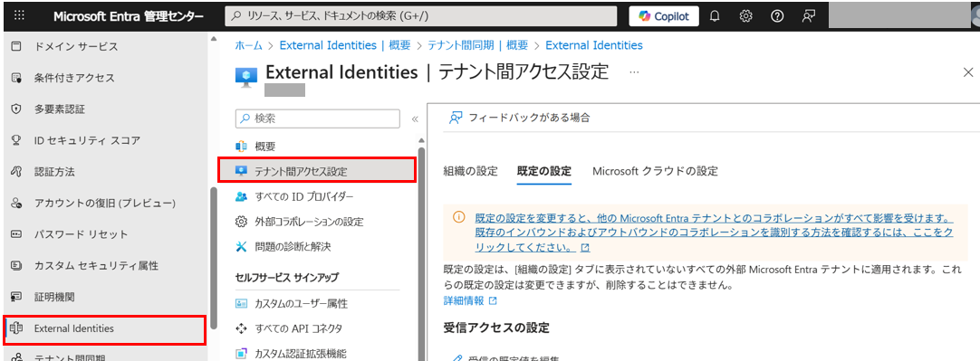Click the blade menu scrollbar
This screenshot has width=980, height=361.
(421, 253)
